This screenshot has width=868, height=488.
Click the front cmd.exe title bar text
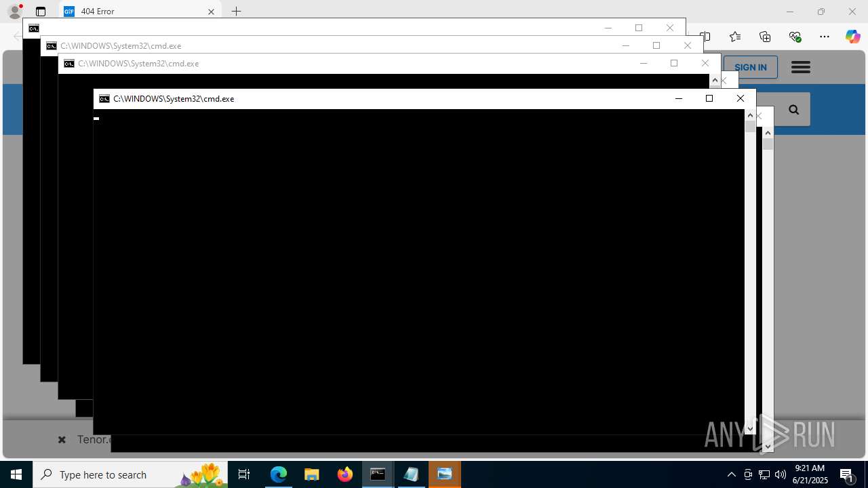tap(174, 99)
